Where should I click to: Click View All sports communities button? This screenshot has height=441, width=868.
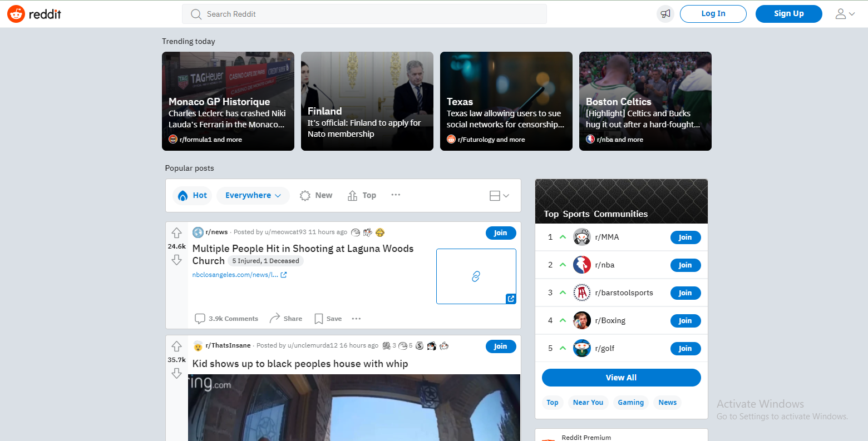[622, 378]
